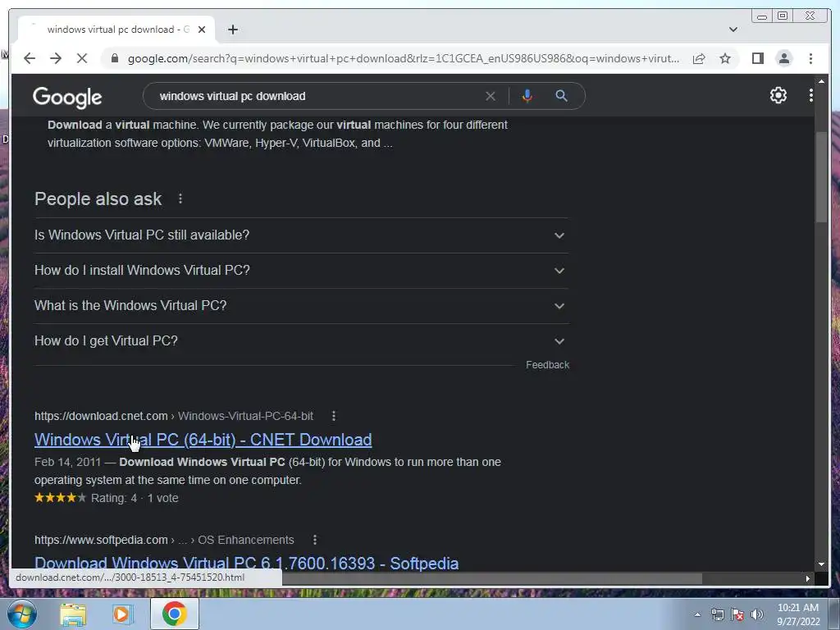Viewport: 840px width, 630px height.
Task: Open the Action Center flag icon
Action: [x=737, y=614]
